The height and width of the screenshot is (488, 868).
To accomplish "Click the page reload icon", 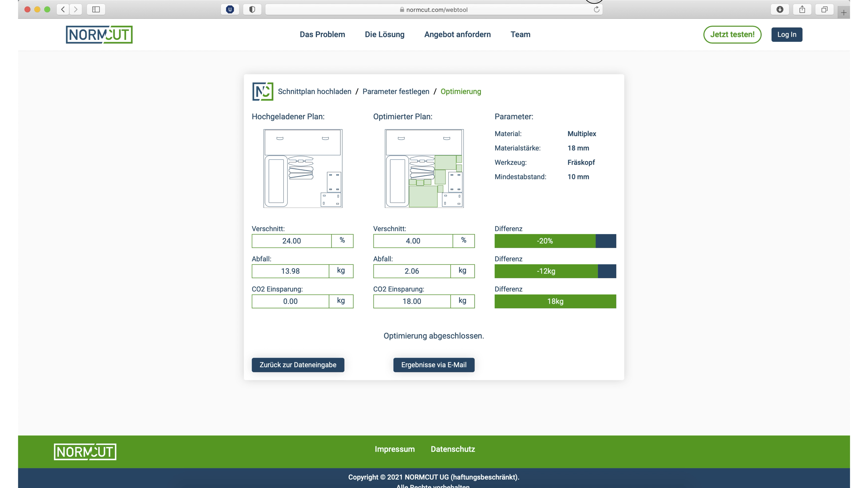I will 596,9.
